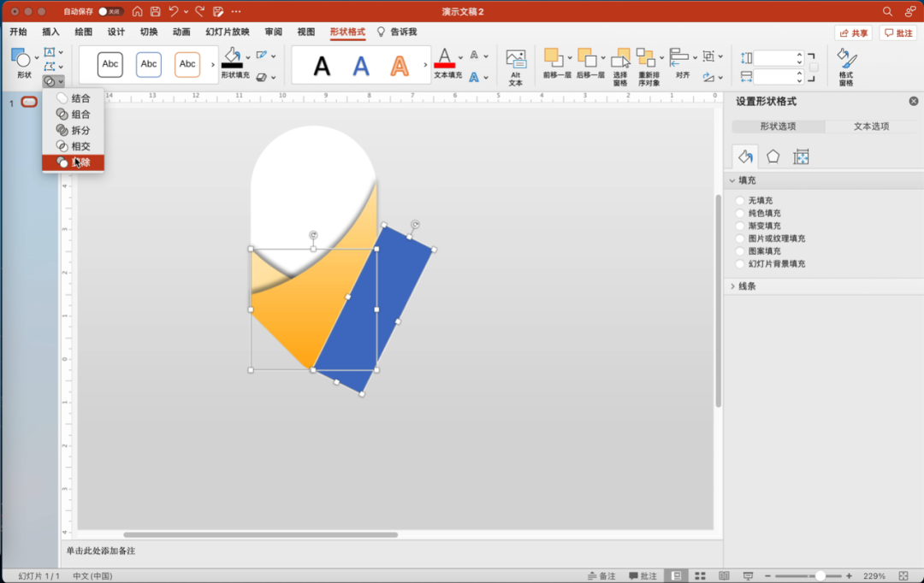924x583 pixels.
Task: Click the 批注 comments button in ribbon
Action: (898, 33)
